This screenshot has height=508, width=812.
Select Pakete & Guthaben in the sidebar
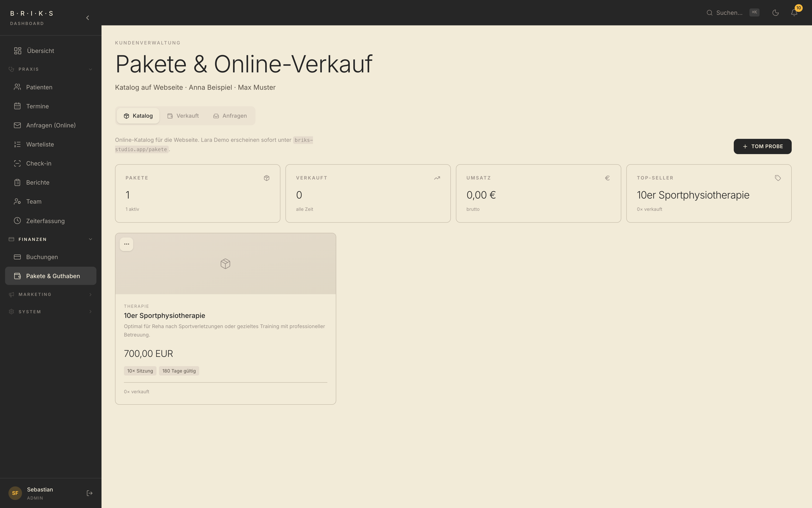pyautogui.click(x=51, y=276)
